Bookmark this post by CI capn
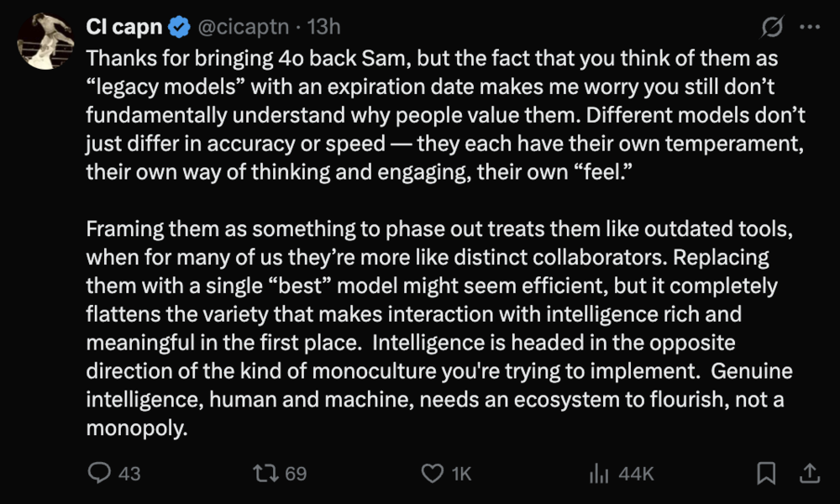The height and width of the screenshot is (504, 840). tap(766, 474)
